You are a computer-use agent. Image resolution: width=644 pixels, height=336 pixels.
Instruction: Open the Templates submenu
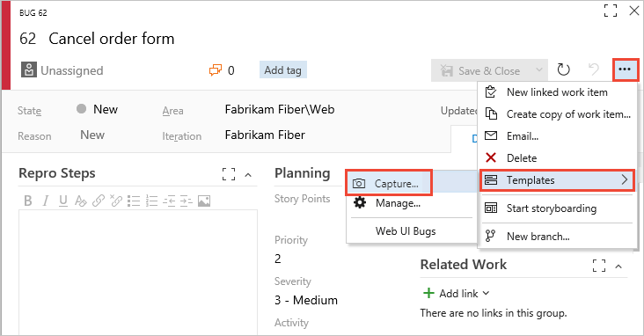coord(557,180)
